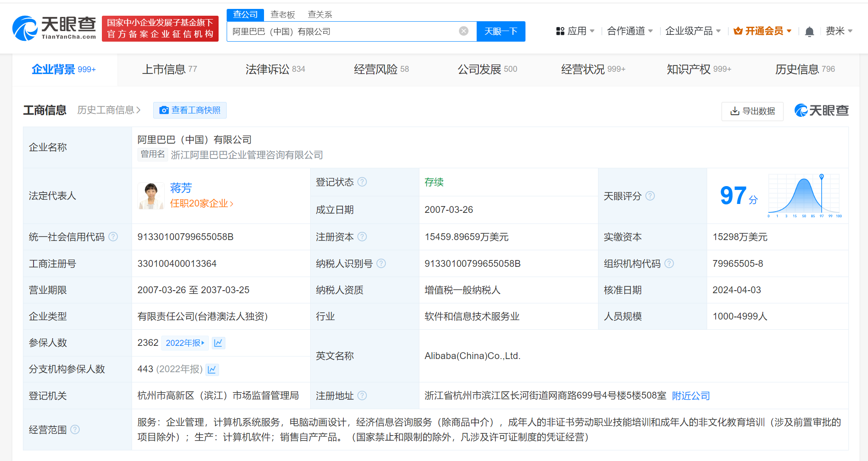Open the trend chart icon next to 参保人数
The height and width of the screenshot is (461, 868).
point(218,343)
